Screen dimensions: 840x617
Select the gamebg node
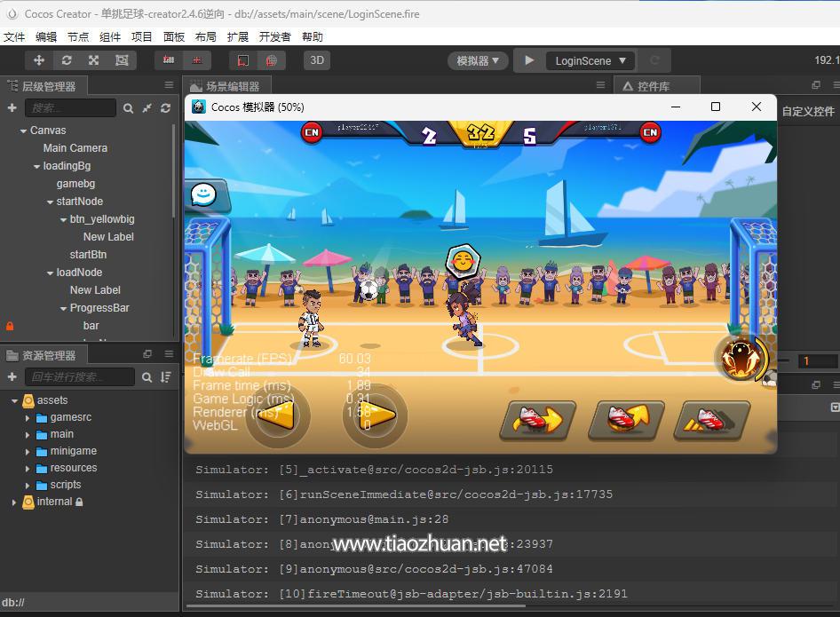[x=75, y=184]
